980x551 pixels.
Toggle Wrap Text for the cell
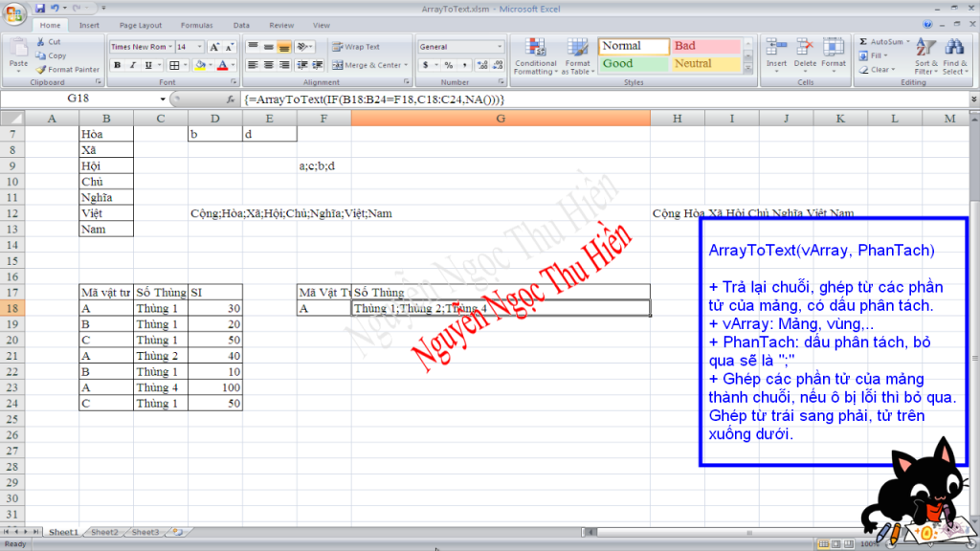coord(355,46)
